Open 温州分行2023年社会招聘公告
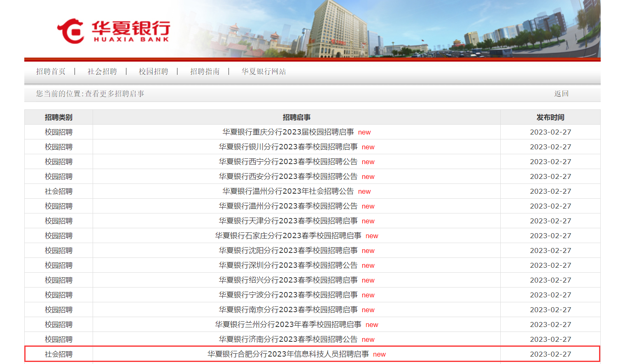Viewport: 625px width, 364px height. pyautogui.click(x=288, y=191)
